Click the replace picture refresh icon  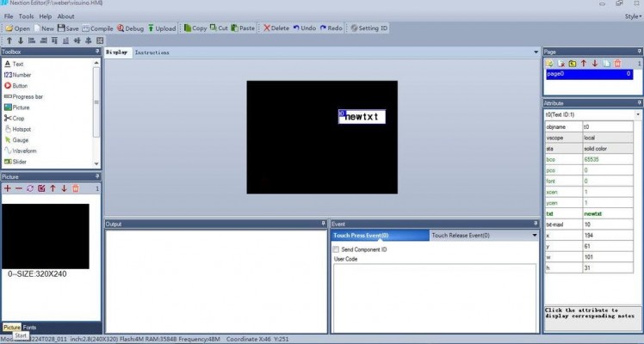pos(30,188)
